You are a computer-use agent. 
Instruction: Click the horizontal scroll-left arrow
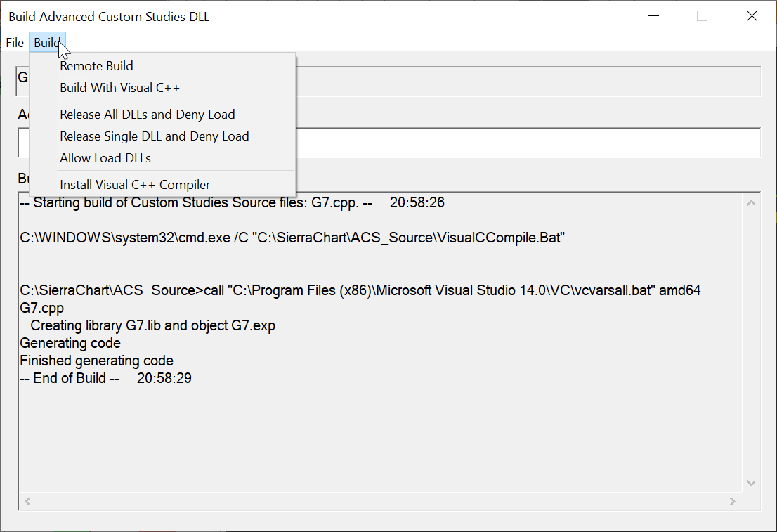[x=28, y=502]
